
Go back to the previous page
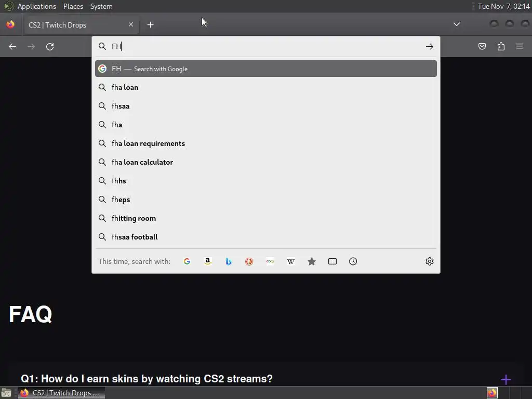click(x=12, y=46)
